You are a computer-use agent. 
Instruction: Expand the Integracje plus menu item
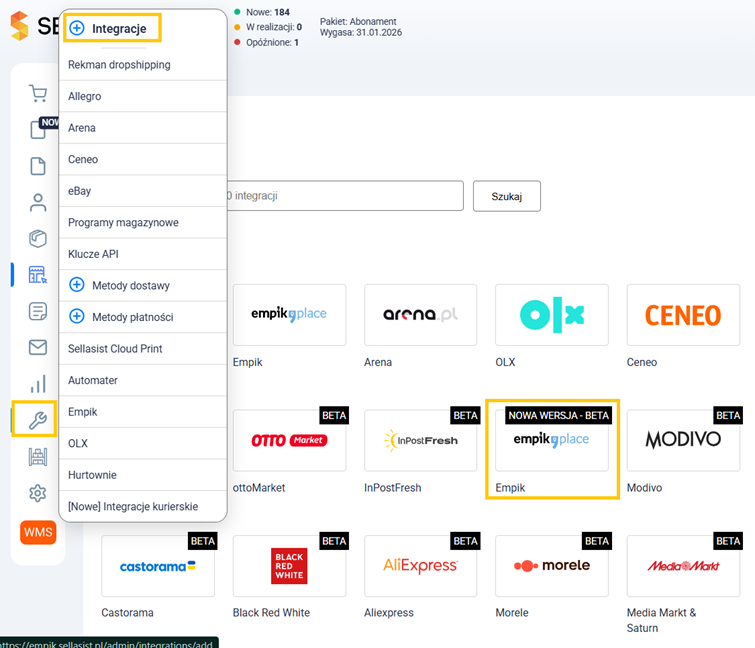click(x=112, y=29)
